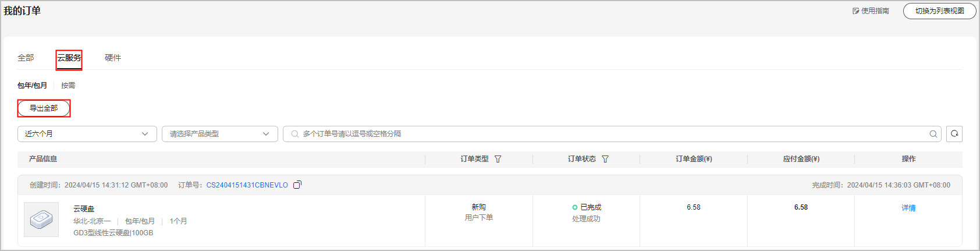Select the 云服务 tab
The image size is (980, 251).
[69, 58]
